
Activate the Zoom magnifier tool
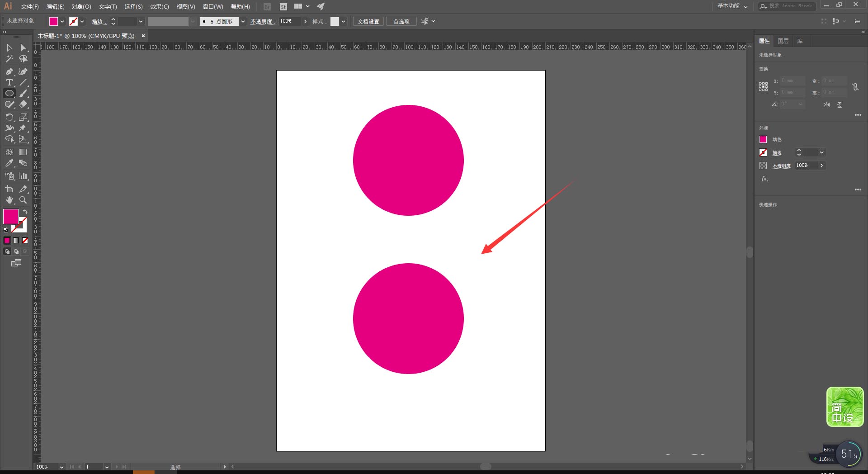coord(23,200)
